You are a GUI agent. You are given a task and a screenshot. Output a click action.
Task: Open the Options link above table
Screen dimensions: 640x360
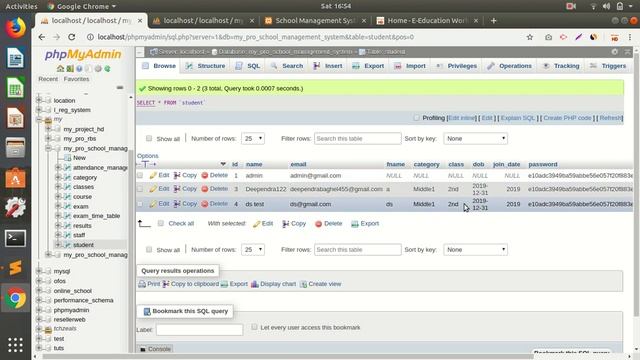[148, 156]
